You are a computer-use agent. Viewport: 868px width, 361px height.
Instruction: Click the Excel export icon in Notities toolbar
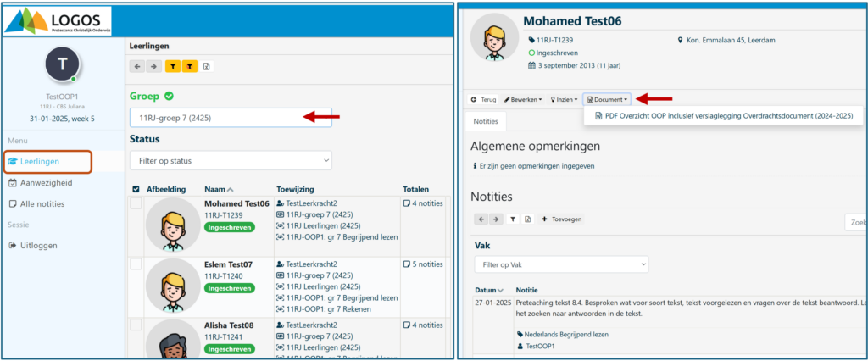(527, 219)
